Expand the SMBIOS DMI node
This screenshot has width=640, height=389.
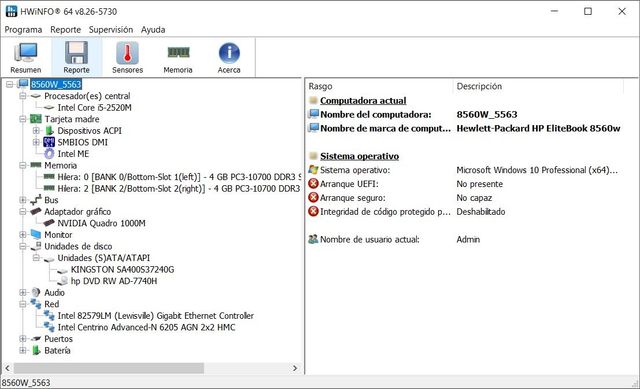(x=36, y=142)
